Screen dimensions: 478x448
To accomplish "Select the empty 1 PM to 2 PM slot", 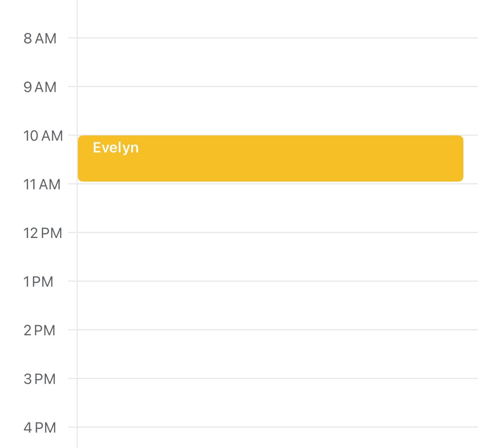I will (x=277, y=305).
